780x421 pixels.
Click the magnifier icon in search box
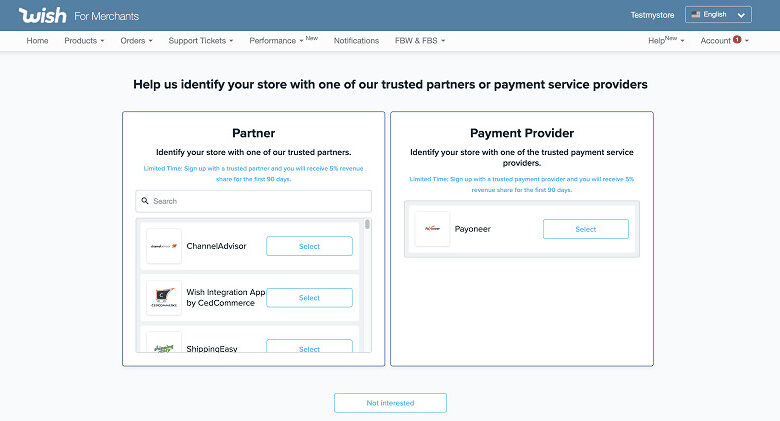coord(145,201)
